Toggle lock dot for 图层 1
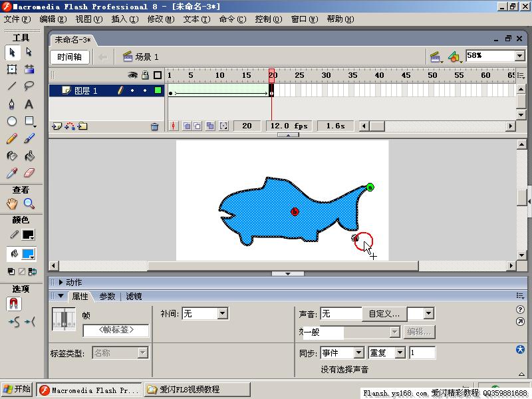Screen dimensions: 532x399 (145, 90)
